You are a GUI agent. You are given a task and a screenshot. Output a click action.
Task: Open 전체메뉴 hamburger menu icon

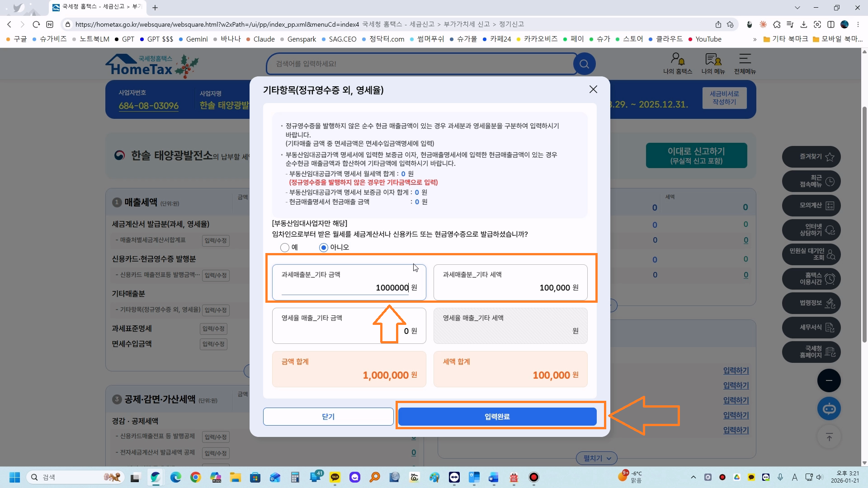point(745,59)
